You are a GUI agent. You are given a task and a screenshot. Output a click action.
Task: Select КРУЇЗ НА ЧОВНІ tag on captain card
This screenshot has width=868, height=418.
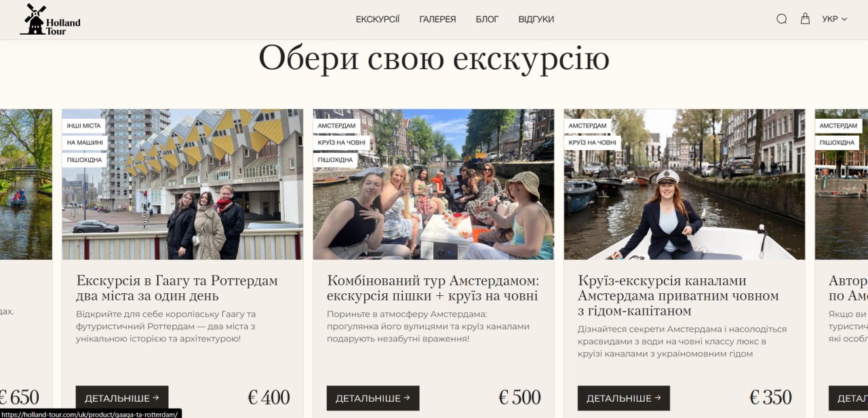(593, 142)
